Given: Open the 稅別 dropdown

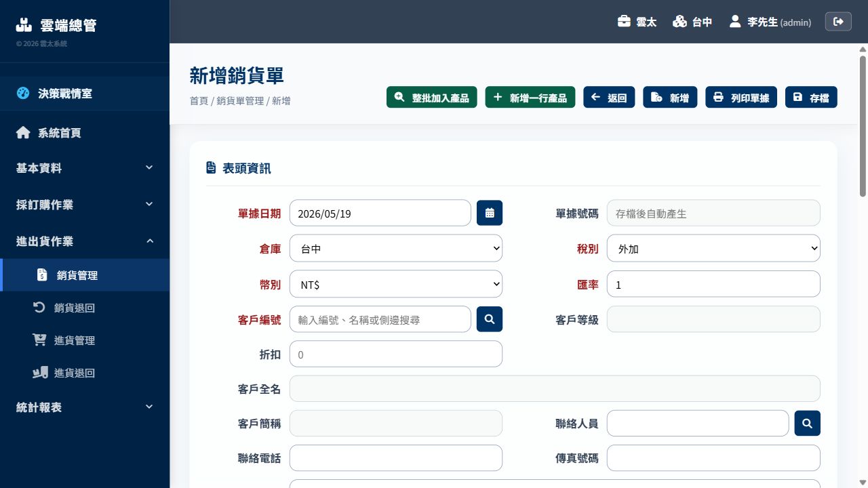Looking at the screenshot, I should point(713,249).
